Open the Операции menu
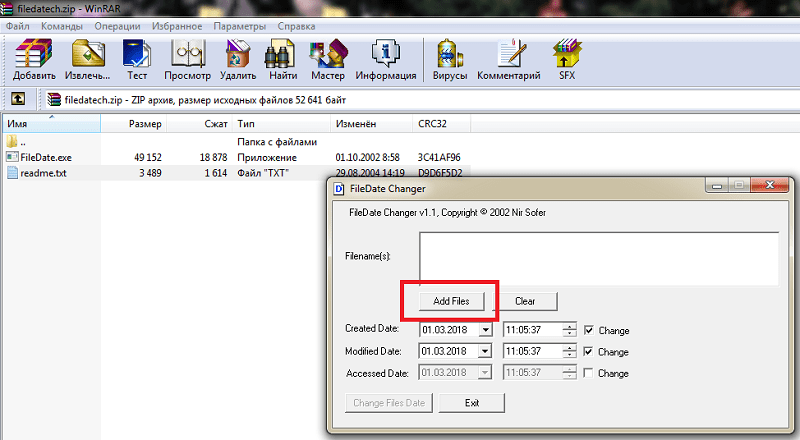Screen dimensions: 800x440 [117, 26]
